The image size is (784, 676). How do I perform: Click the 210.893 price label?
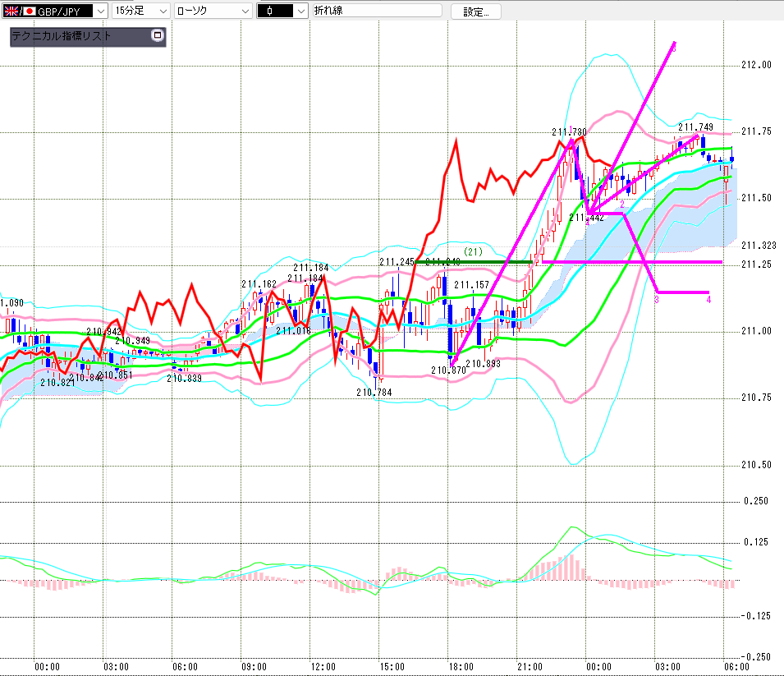click(x=483, y=364)
